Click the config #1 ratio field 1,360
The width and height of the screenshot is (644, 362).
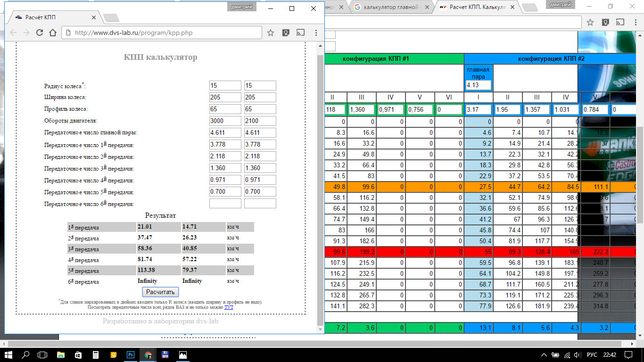362,109
